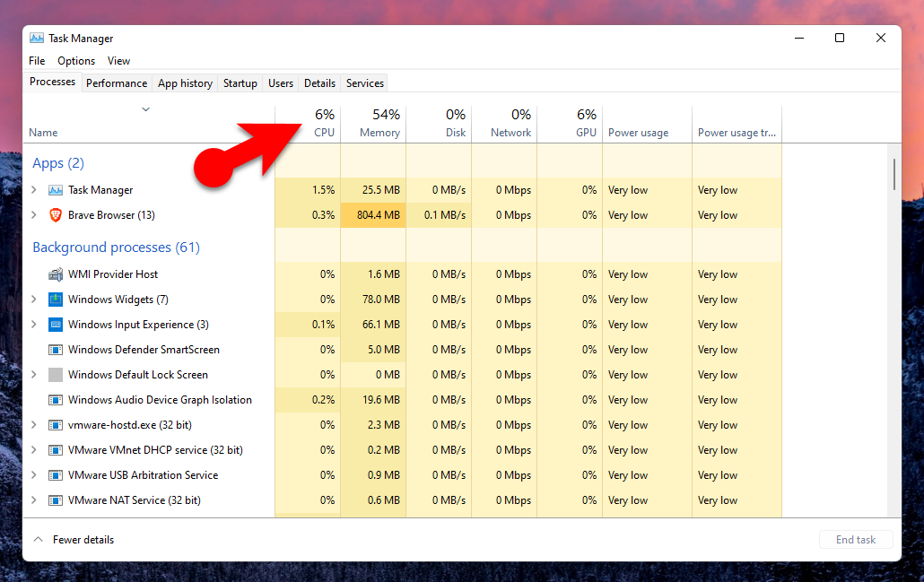
Task: Expand Windows Input Experience (3)
Action: point(34,325)
